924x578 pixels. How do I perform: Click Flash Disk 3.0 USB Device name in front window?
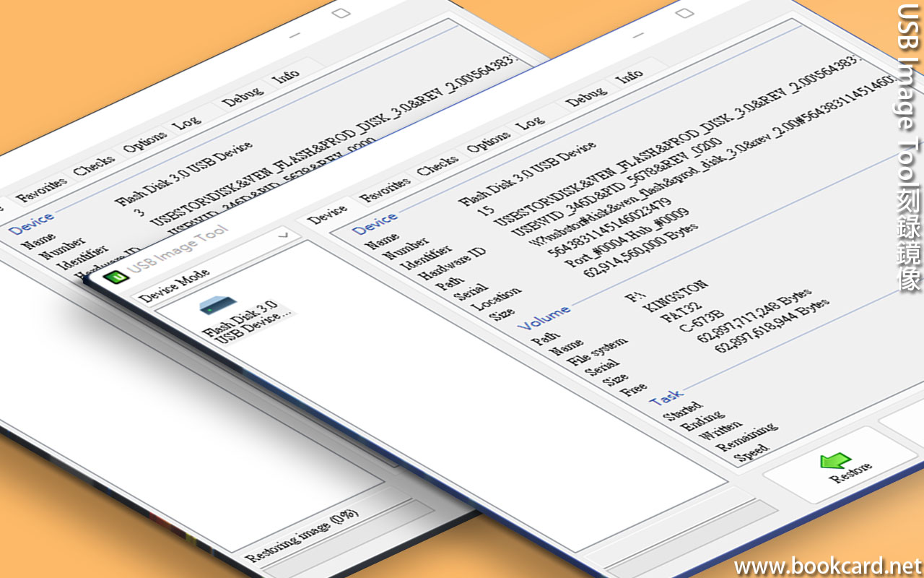point(527,174)
